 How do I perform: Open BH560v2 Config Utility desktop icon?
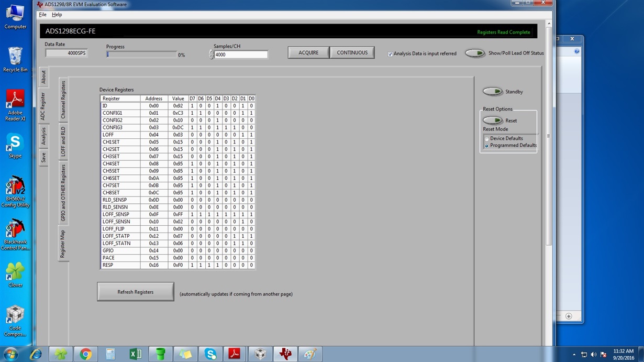[x=15, y=192]
